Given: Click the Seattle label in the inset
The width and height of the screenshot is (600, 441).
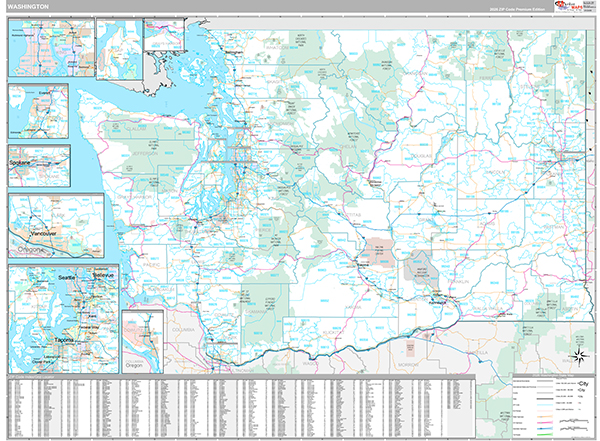Looking at the screenshot, I should [67, 277].
